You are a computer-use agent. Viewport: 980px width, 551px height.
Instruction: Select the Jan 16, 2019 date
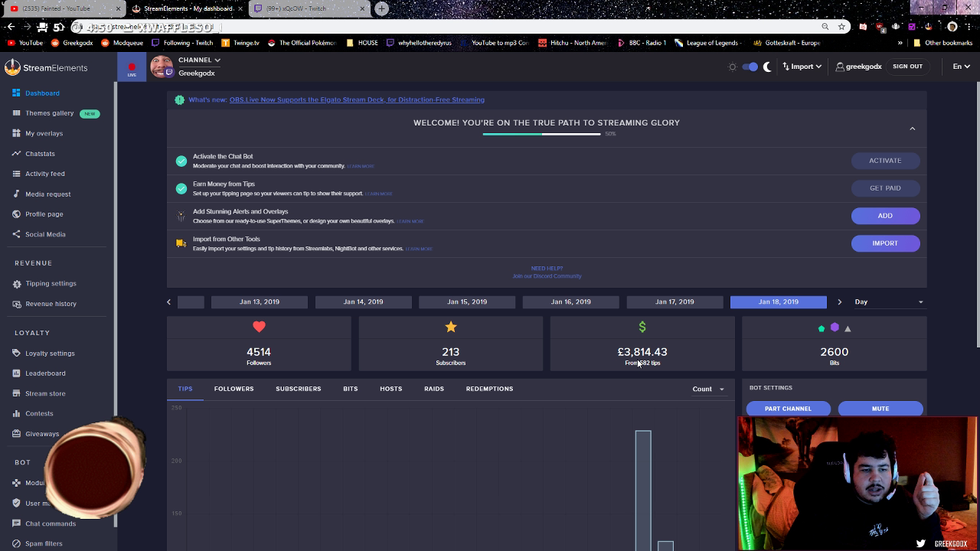(571, 302)
